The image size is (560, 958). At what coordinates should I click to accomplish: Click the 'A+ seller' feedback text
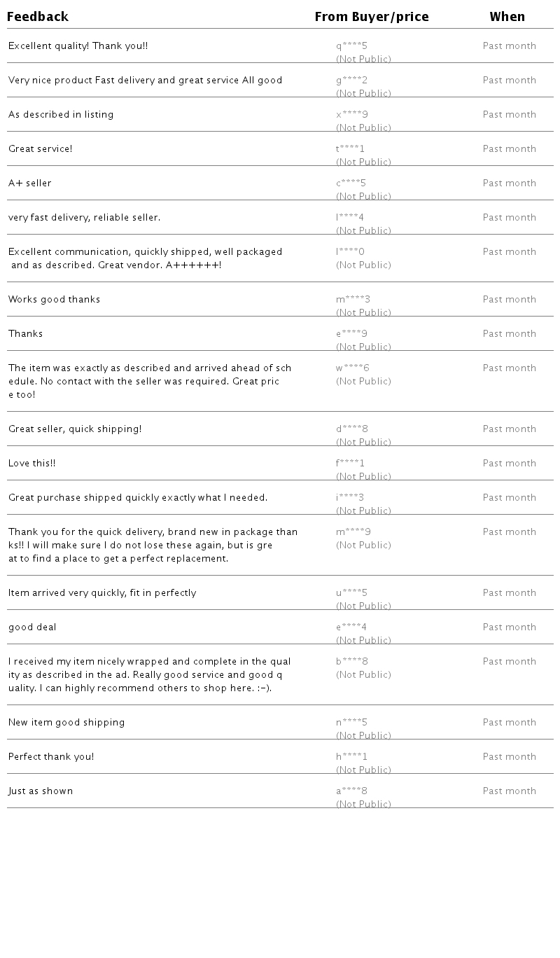30,183
